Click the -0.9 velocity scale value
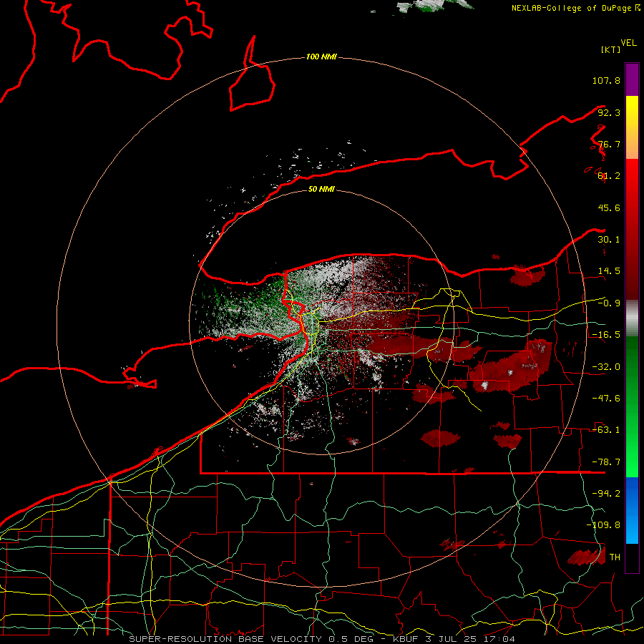The image size is (644, 644). click(609, 303)
